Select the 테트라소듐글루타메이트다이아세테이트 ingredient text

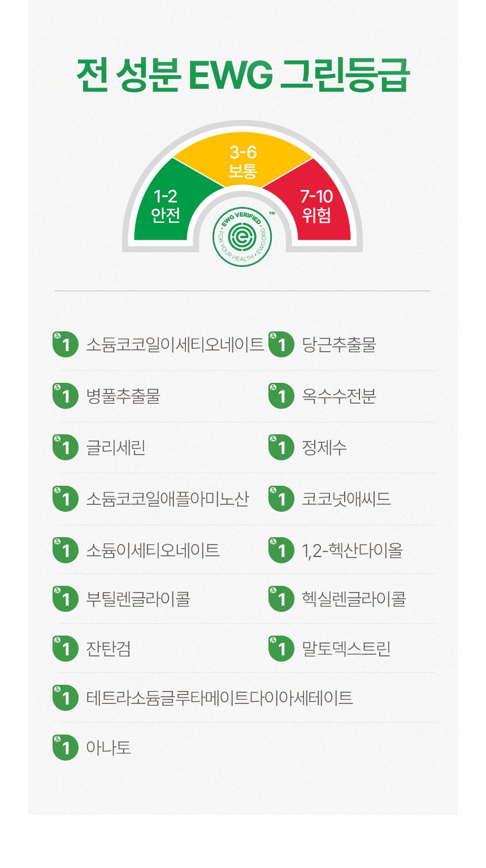click(219, 698)
